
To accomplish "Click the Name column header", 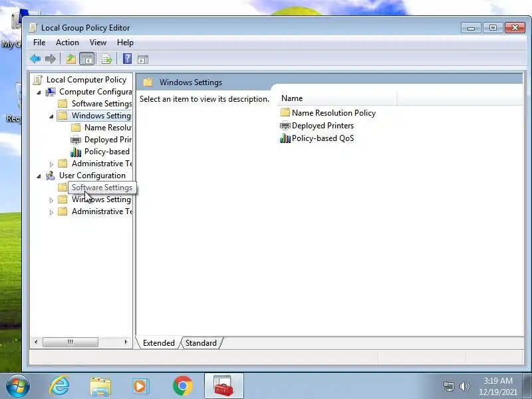I will pos(337,98).
